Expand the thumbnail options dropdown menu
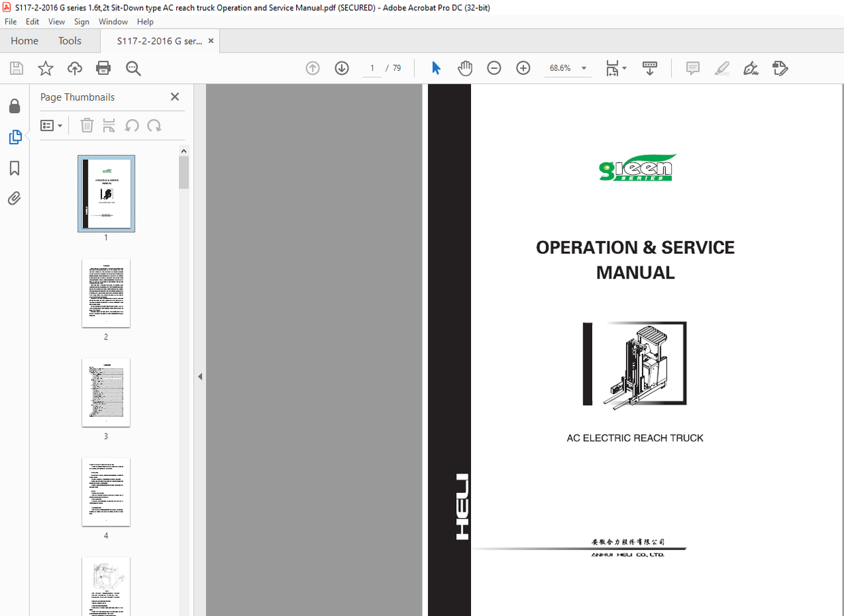 click(x=51, y=125)
